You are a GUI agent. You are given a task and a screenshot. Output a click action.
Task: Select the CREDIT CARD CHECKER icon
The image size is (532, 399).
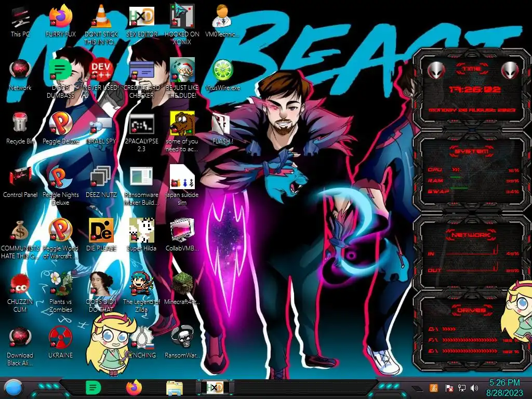(141, 79)
